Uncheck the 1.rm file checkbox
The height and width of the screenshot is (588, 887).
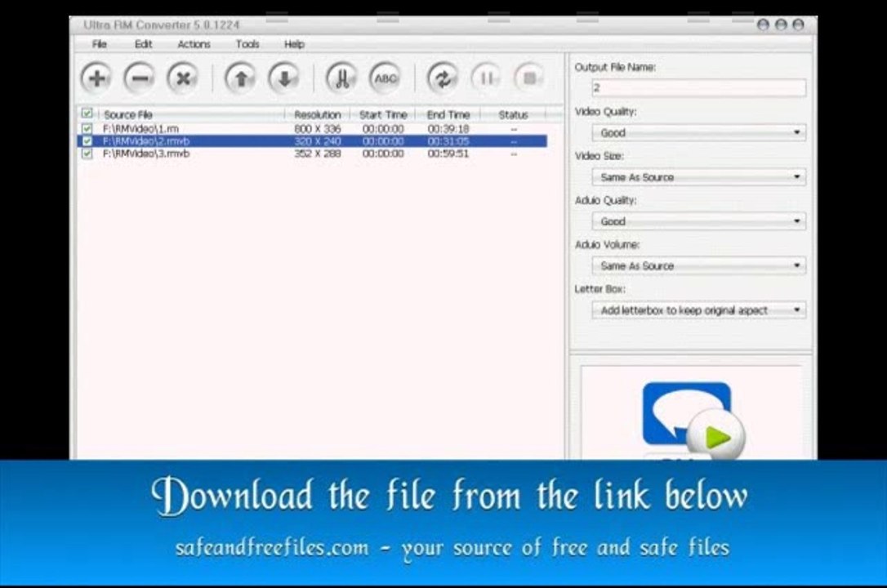(87, 129)
